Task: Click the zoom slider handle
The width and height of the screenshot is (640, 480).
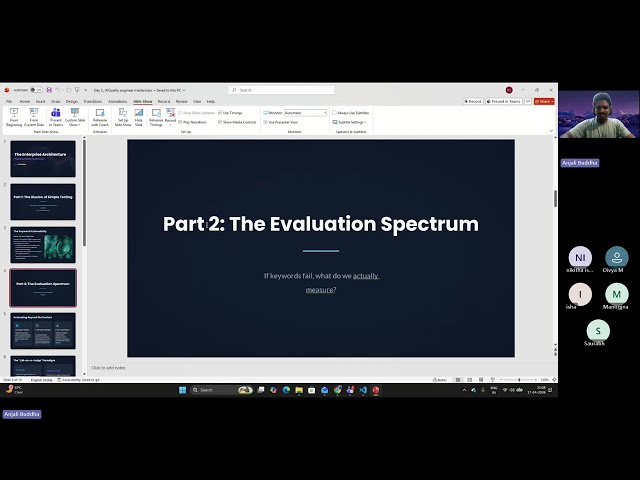Action: (519, 380)
